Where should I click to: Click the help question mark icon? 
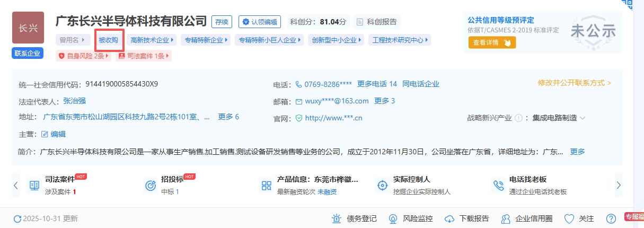(611, 218)
